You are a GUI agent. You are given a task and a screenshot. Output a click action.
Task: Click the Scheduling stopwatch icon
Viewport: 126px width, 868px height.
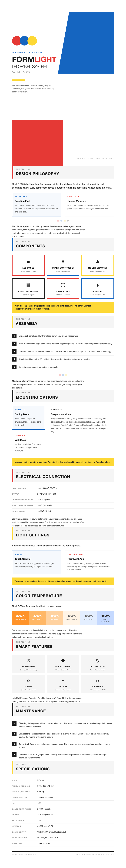coord(28,660)
